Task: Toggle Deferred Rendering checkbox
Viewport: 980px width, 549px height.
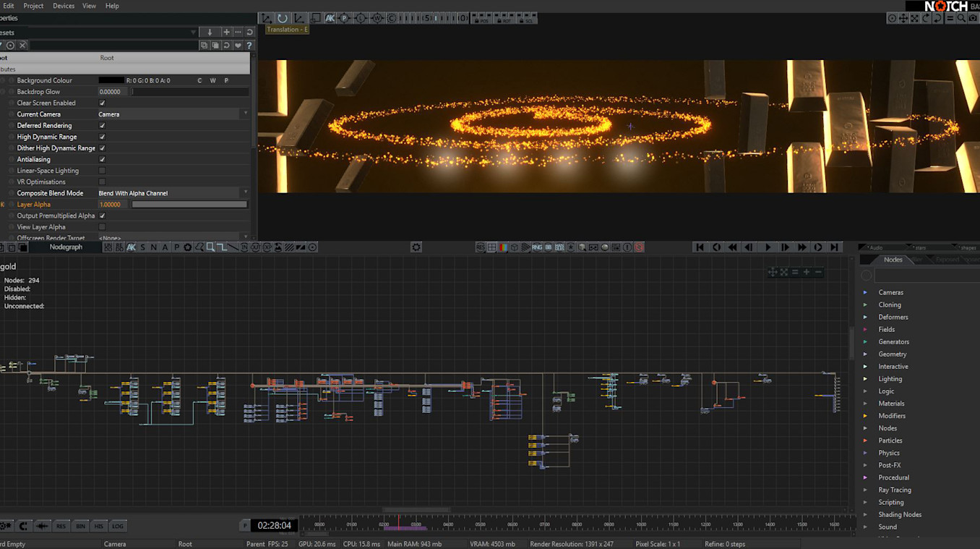Action: (x=102, y=125)
